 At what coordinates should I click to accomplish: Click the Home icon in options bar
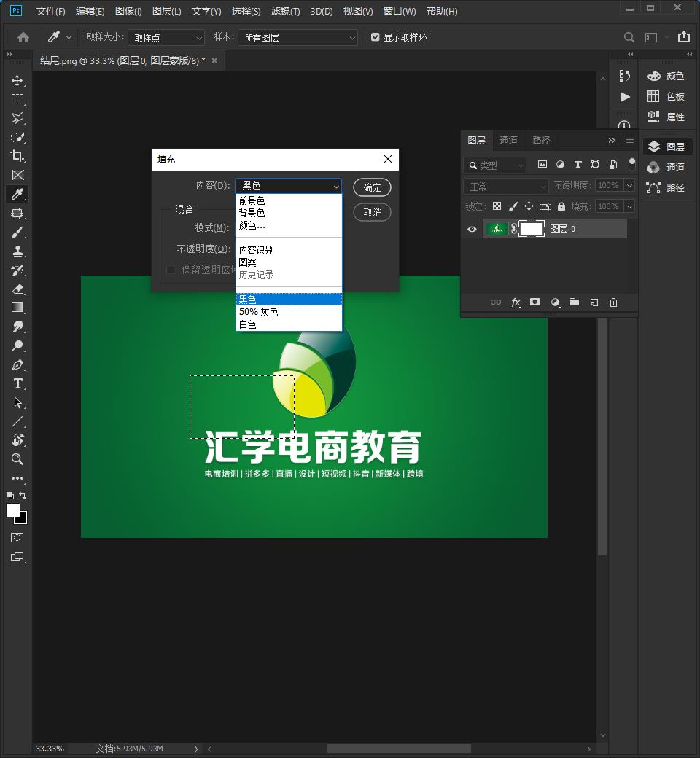pos(23,37)
